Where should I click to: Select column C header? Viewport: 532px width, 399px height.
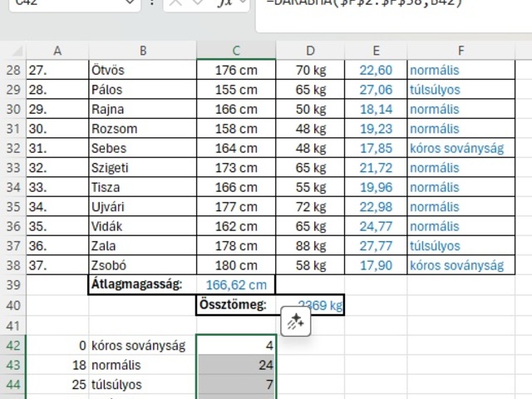coord(236,51)
